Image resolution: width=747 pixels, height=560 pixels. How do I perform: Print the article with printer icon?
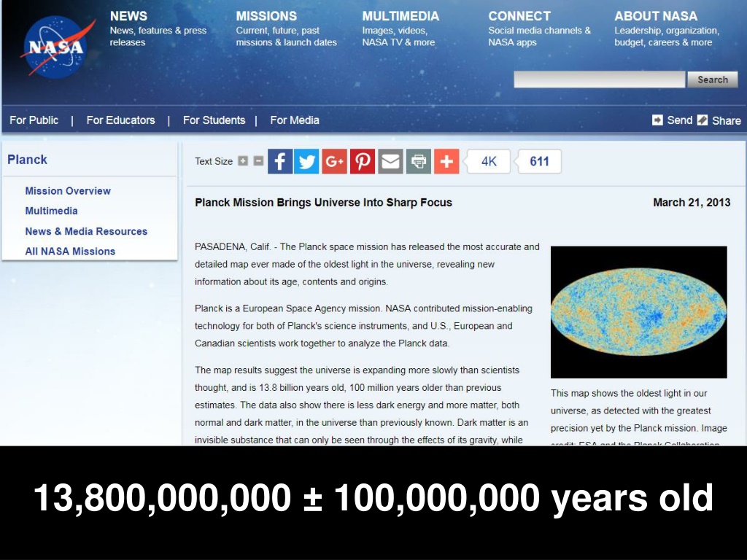point(419,161)
